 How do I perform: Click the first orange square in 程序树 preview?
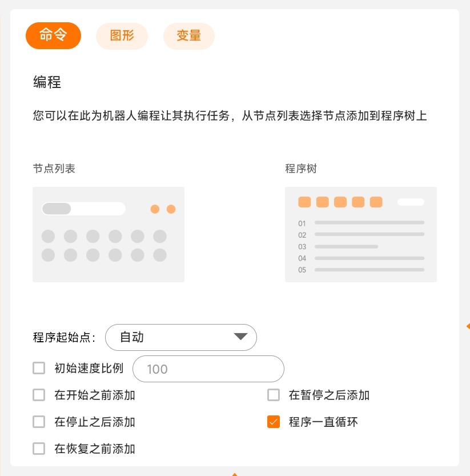pos(304,202)
